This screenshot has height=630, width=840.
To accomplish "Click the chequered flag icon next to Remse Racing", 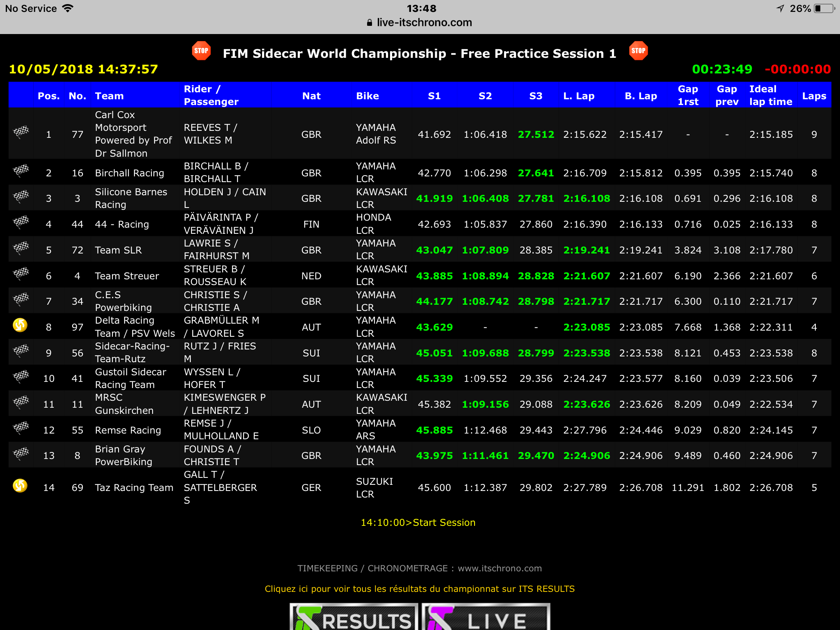I will tap(21, 427).
